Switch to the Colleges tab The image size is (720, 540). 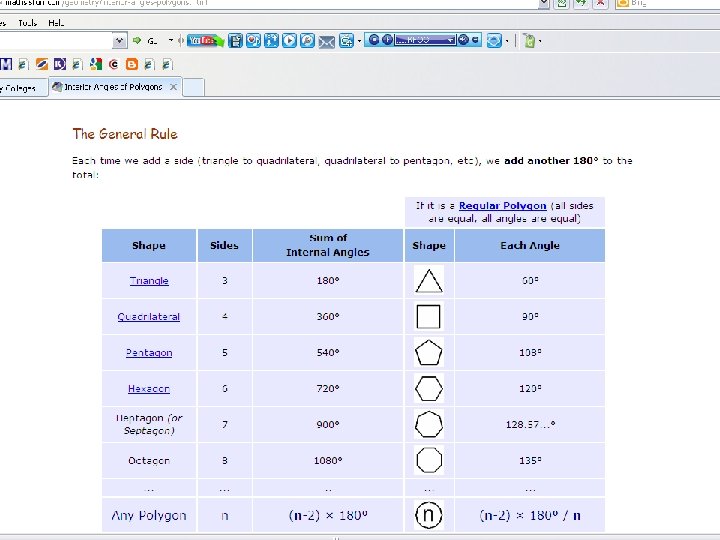coord(22,87)
